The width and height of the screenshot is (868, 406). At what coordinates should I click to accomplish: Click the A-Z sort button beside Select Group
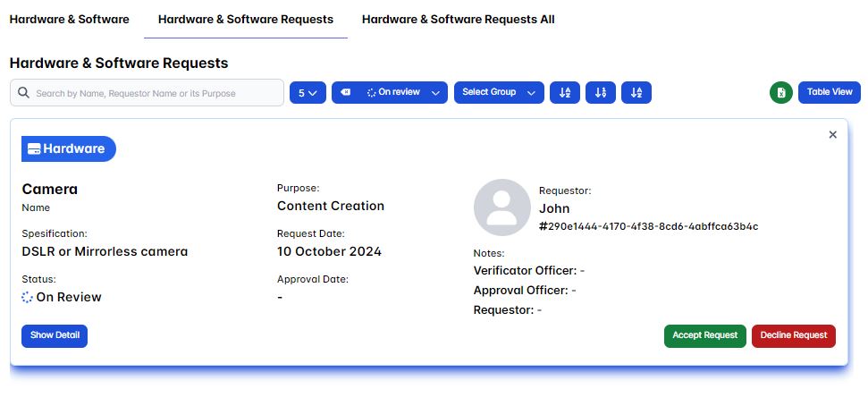click(x=565, y=92)
